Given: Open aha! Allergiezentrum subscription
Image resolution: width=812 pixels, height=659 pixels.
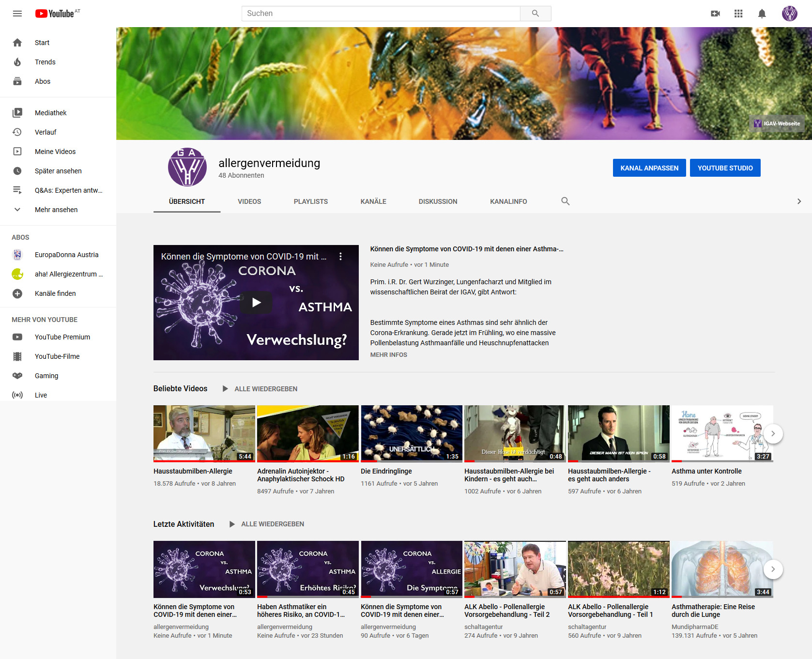Looking at the screenshot, I should point(58,274).
